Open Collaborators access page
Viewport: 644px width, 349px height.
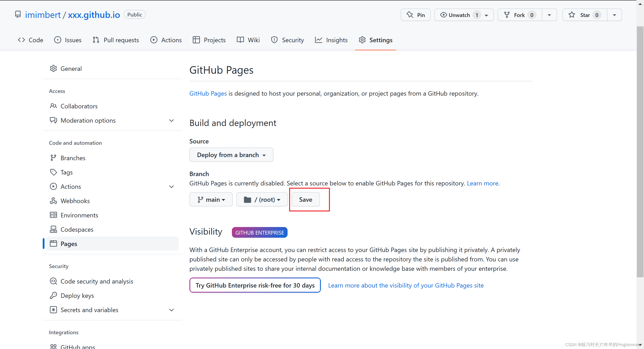pos(79,106)
